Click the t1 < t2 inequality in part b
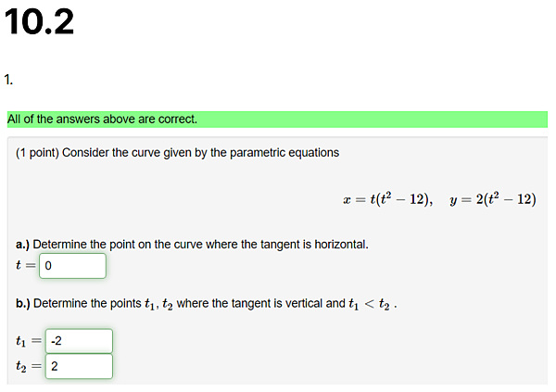The height and width of the screenshot is (392, 556). (369, 304)
